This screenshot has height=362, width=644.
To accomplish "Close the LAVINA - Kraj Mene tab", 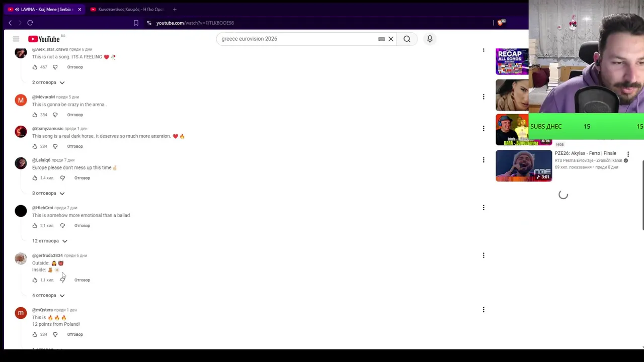I will (x=79, y=9).
